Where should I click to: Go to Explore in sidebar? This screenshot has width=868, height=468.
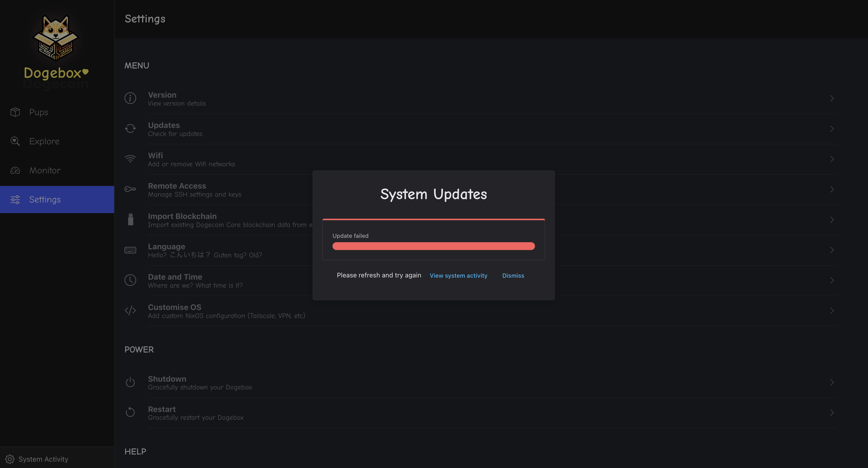[44, 141]
